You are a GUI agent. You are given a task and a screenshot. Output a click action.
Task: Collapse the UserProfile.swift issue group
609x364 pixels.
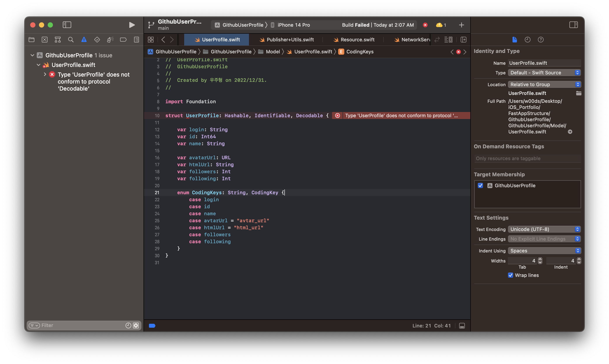click(x=38, y=65)
